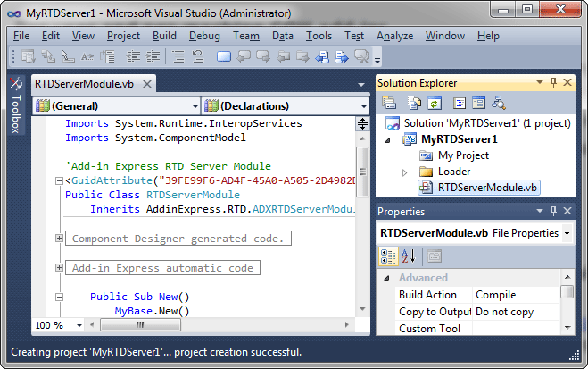This screenshot has width=588, height=369.
Task: Open the Tools menu
Action: [x=319, y=36]
